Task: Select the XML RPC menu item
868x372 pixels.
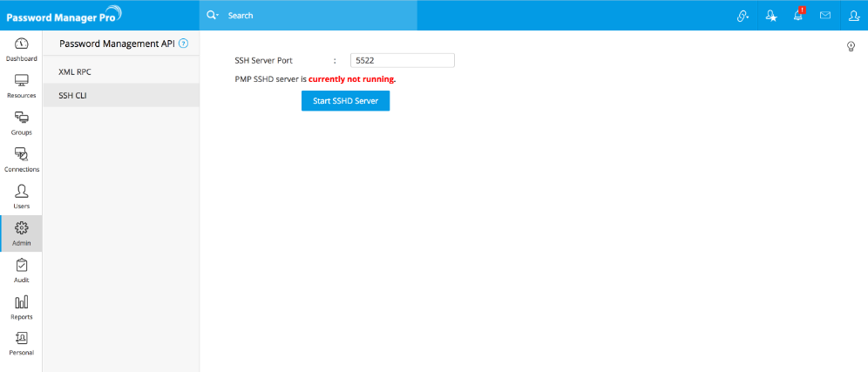Action: (x=120, y=72)
